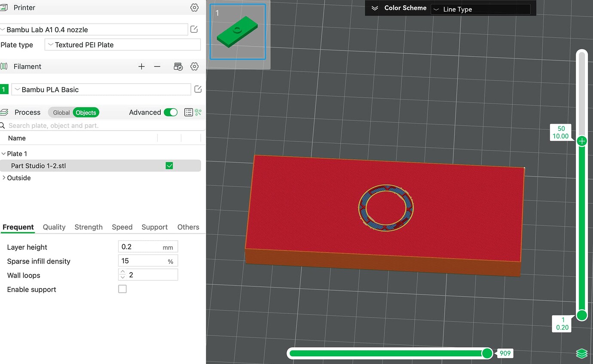The image size is (593, 364).
Task: Increase Wall loops with up arrow
Action: 123,272
